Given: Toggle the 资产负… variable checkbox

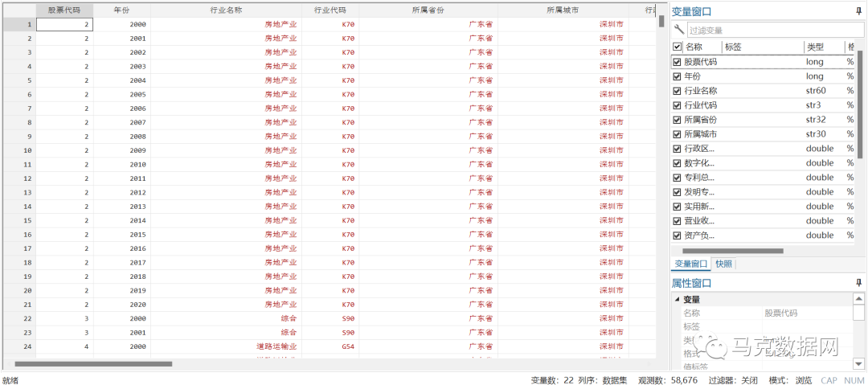Looking at the screenshot, I should [x=677, y=235].
